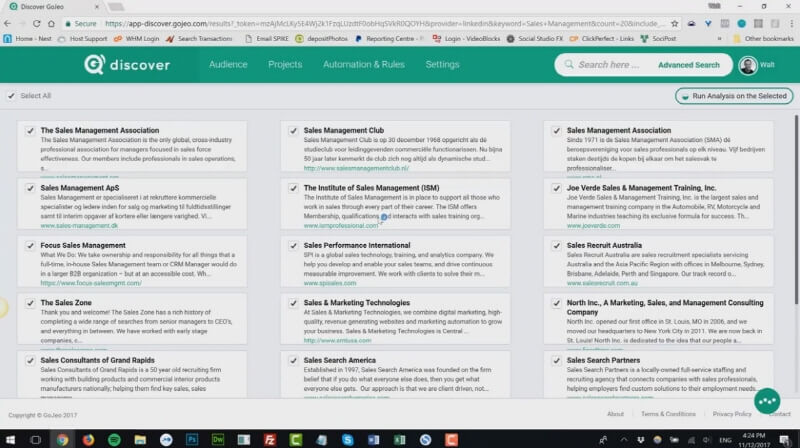Uncheck Sales & Marketing Technologies checkbox
The width and height of the screenshot is (800, 448).
293,303
